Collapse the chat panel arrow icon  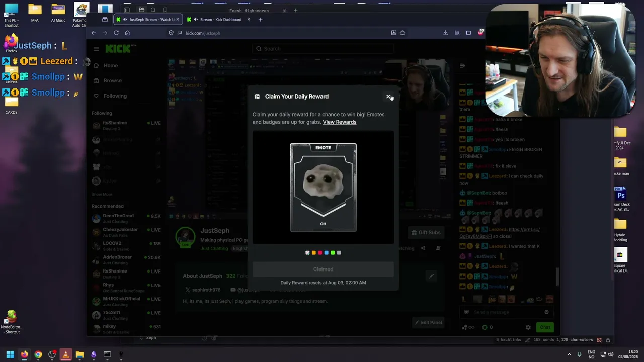click(462, 65)
